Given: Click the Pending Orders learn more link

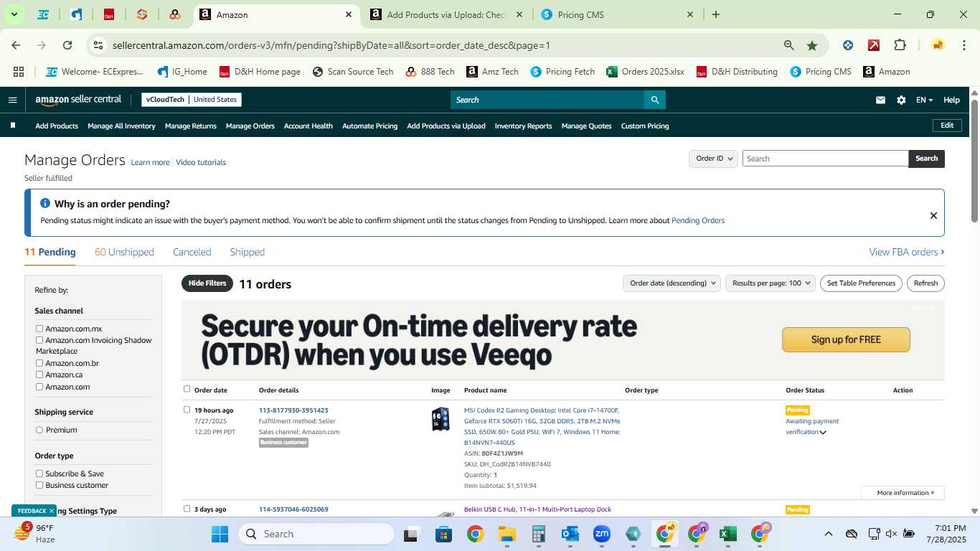Looking at the screenshot, I should (x=698, y=220).
